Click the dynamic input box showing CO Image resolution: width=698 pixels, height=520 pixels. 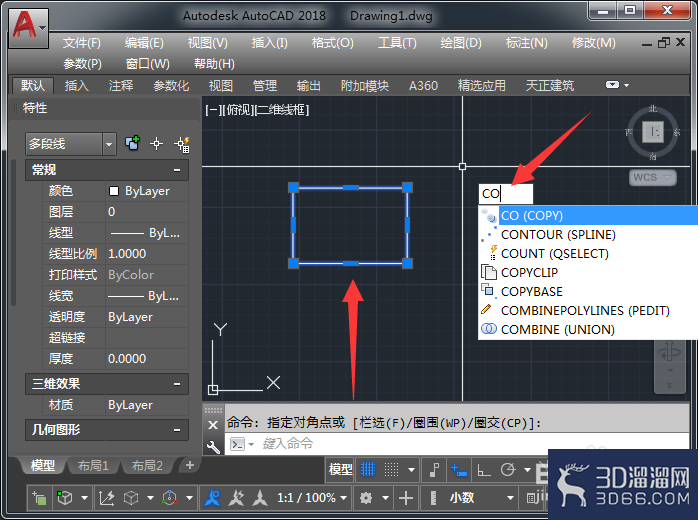coord(506,194)
